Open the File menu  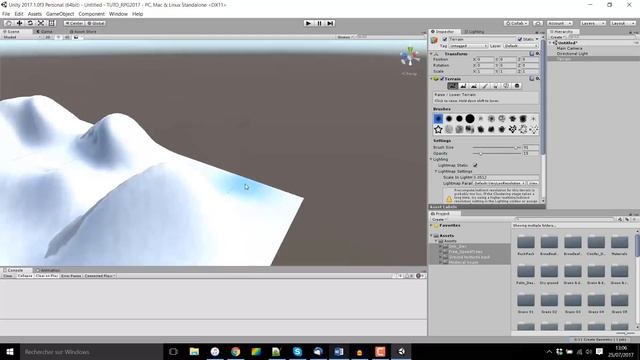pos(6,14)
